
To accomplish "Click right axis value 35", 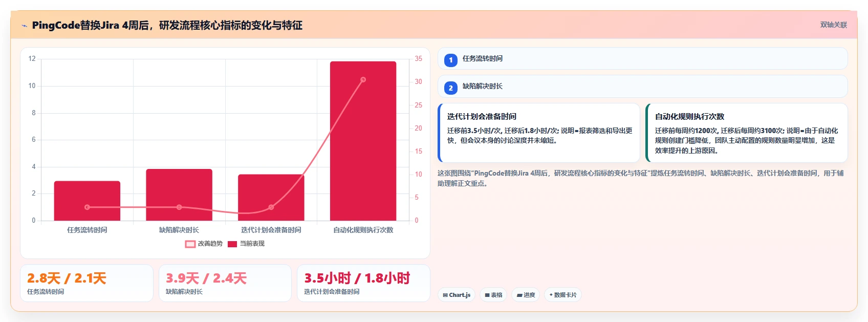I will pyautogui.click(x=419, y=59).
